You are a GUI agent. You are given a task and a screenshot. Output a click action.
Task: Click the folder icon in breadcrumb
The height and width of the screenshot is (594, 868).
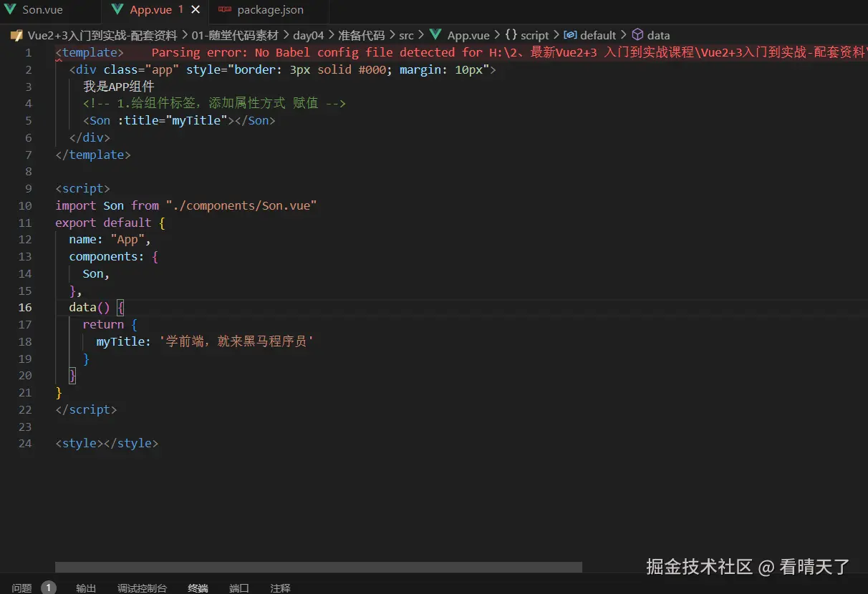[17, 35]
